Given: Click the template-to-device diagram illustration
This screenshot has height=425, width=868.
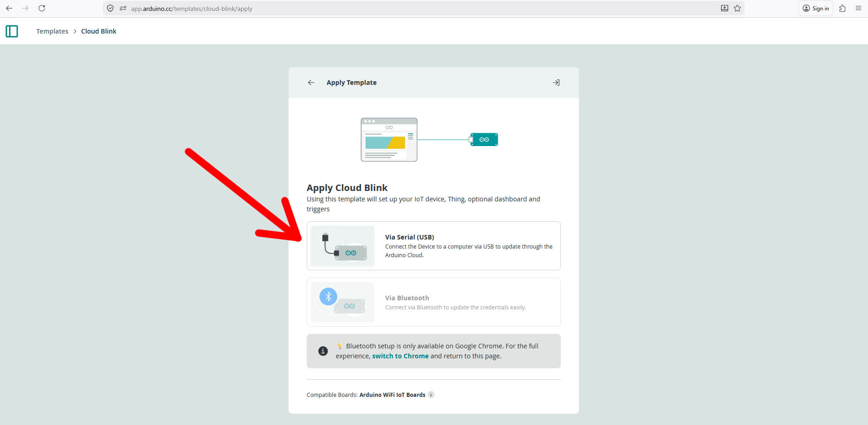Looking at the screenshot, I should 429,140.
